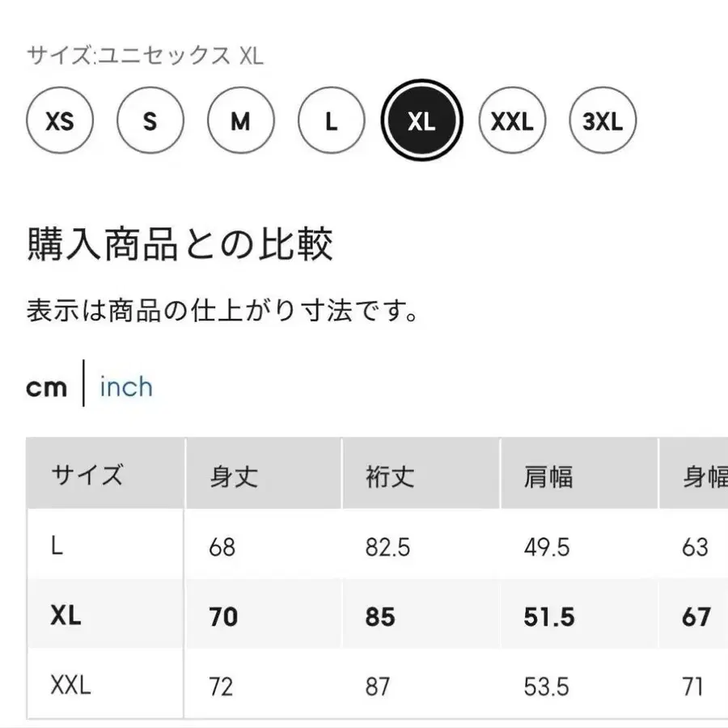Choose size S circle button
This screenshot has height=728, width=728.
(x=150, y=122)
